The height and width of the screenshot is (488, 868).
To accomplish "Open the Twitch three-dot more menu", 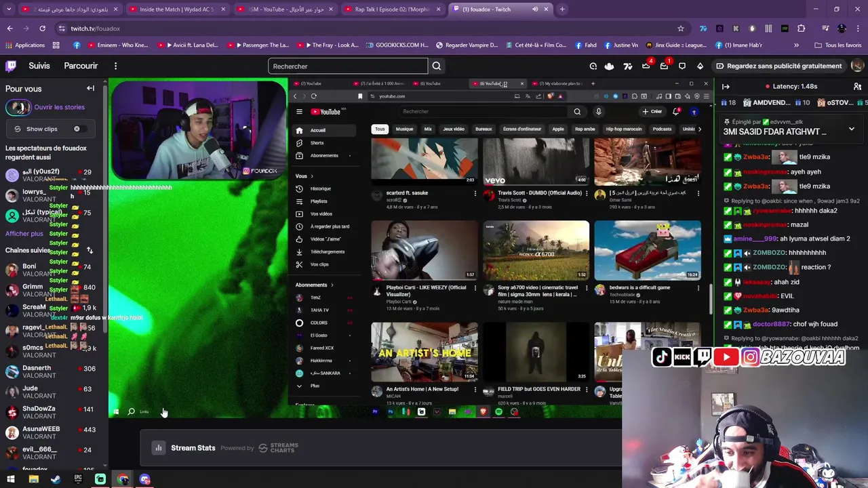I will click(115, 66).
